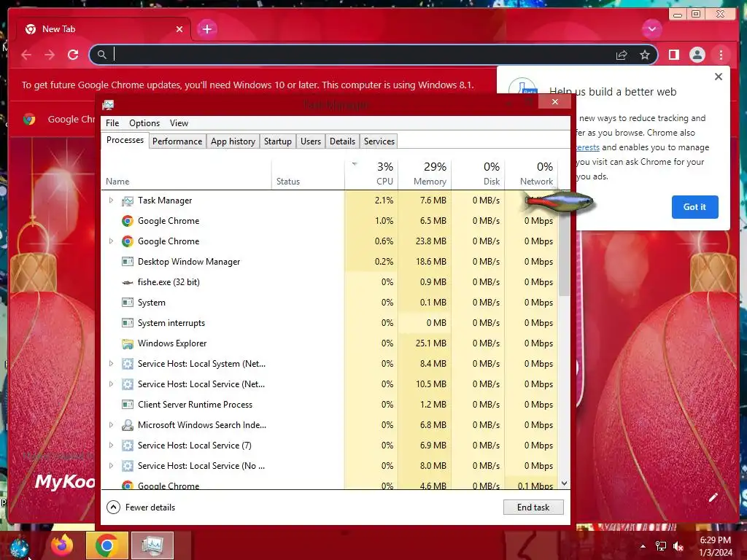Select Service Host: Local Service (7) gear icon
This screenshot has width=747, height=560.
click(x=127, y=446)
